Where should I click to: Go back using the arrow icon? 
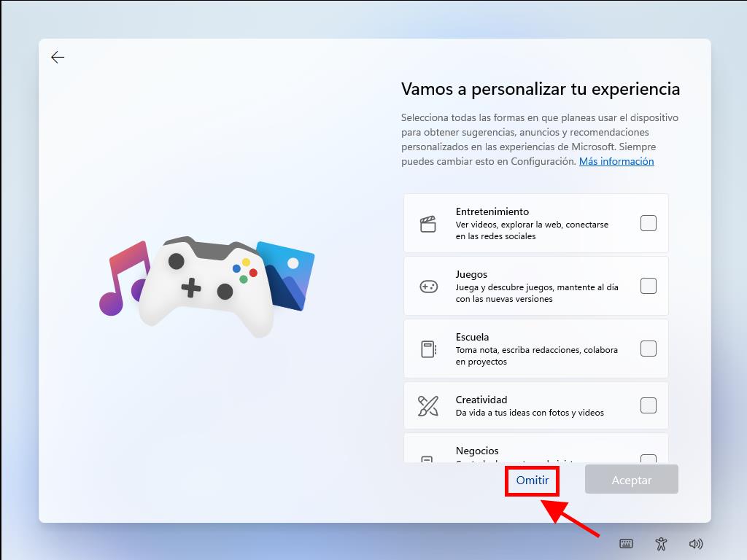coord(58,58)
